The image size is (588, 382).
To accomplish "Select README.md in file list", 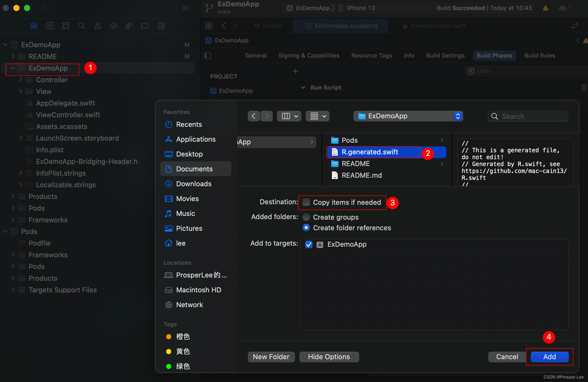I will 387,175.
